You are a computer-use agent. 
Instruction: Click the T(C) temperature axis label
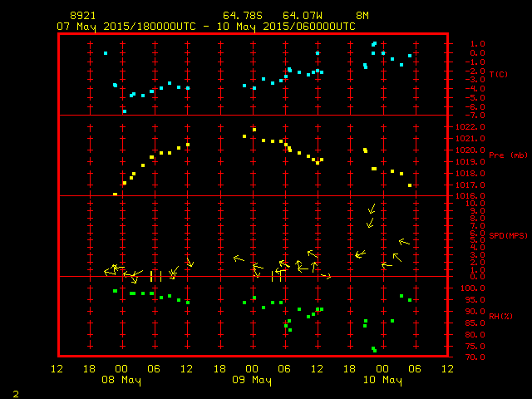click(x=499, y=74)
